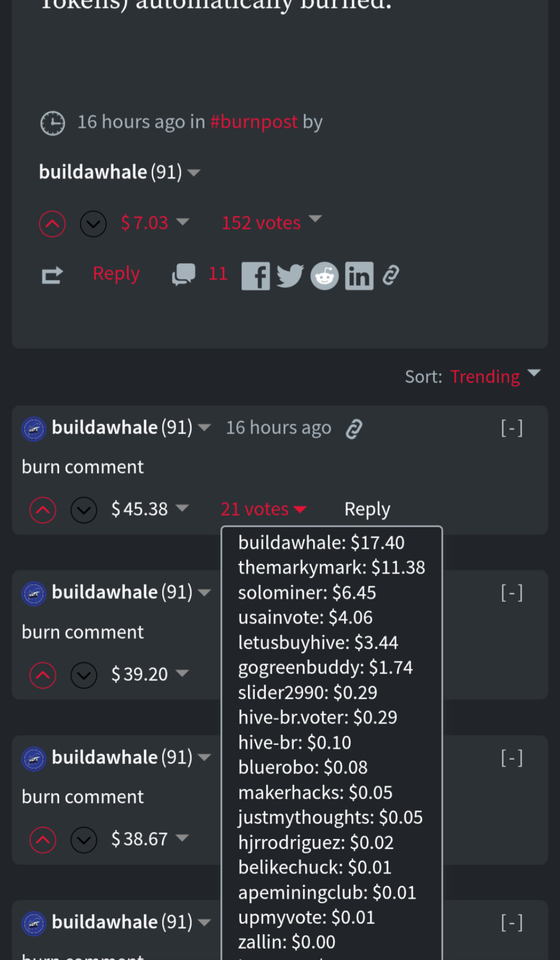Share post on Reddit icon
This screenshot has height=960, width=560.
click(324, 276)
